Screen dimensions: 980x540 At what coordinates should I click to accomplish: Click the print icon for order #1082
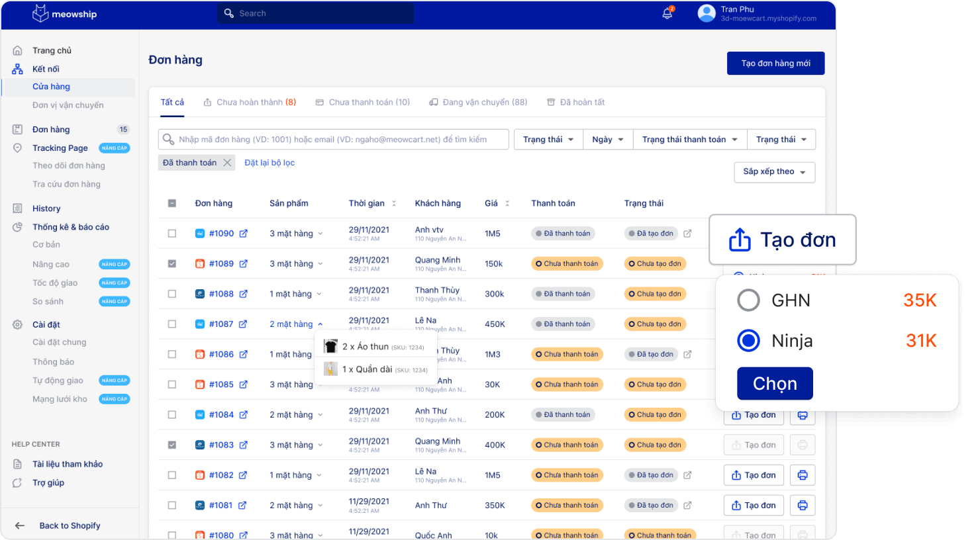(802, 475)
